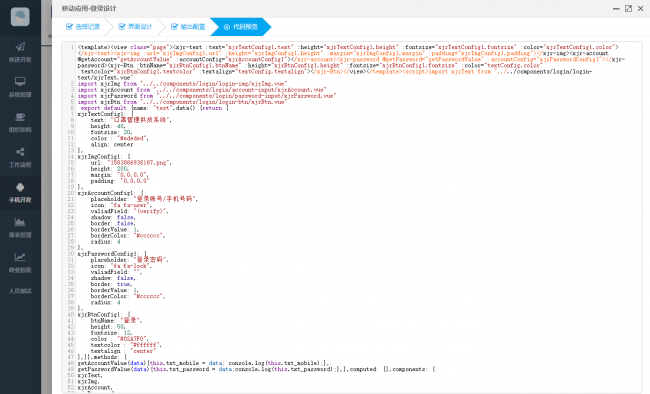This screenshot has width=650, height=394.
Task: Click the 'xjrImgConfig1:' code line
Action: 104,156
